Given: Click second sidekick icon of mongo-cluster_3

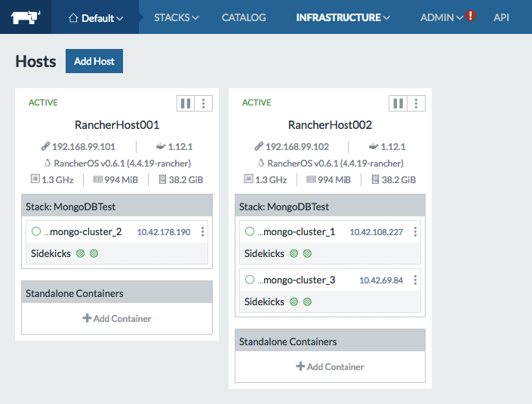Looking at the screenshot, I should 307,301.
